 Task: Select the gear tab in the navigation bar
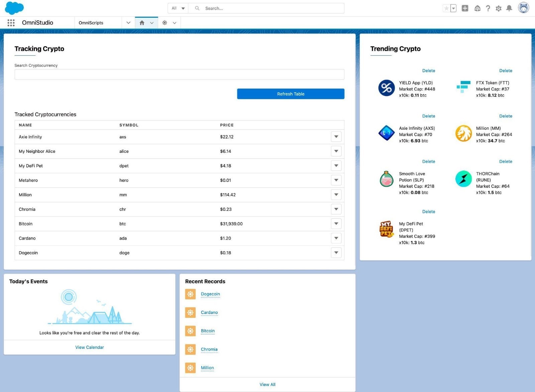point(165,22)
